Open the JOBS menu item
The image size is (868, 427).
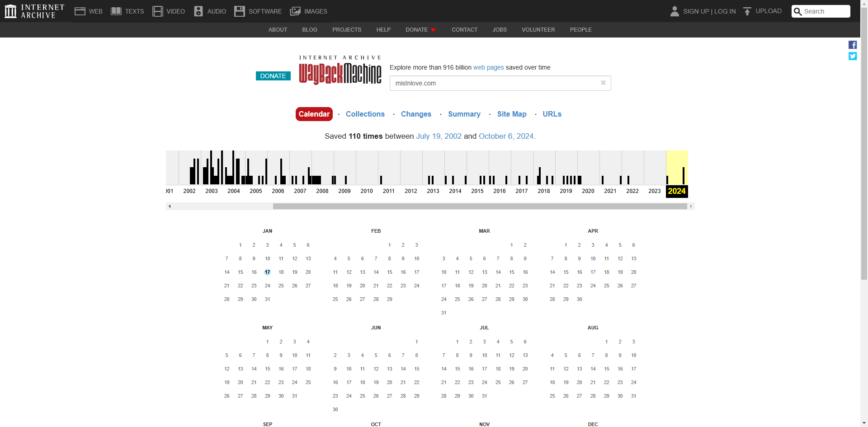500,30
